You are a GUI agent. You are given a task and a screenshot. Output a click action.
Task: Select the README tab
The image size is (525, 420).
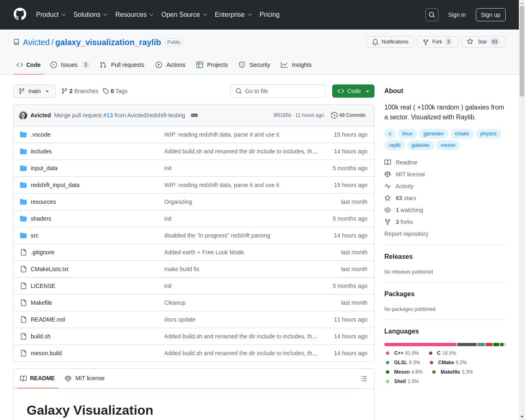37,378
